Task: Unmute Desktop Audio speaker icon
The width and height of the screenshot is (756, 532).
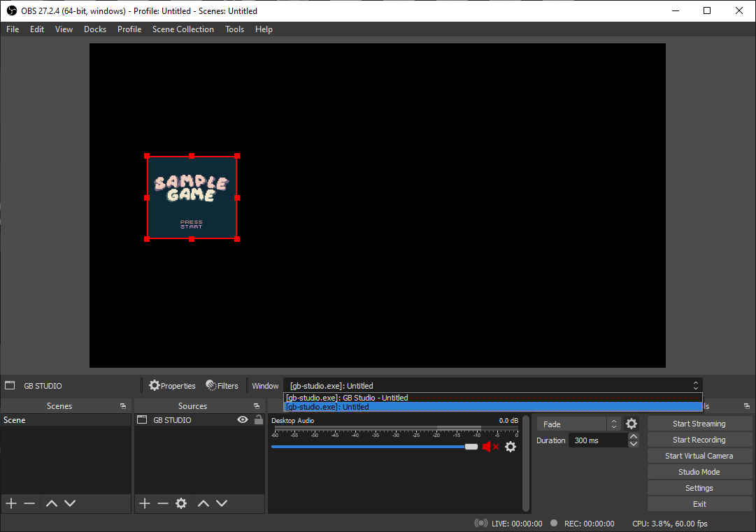Action: (489, 447)
